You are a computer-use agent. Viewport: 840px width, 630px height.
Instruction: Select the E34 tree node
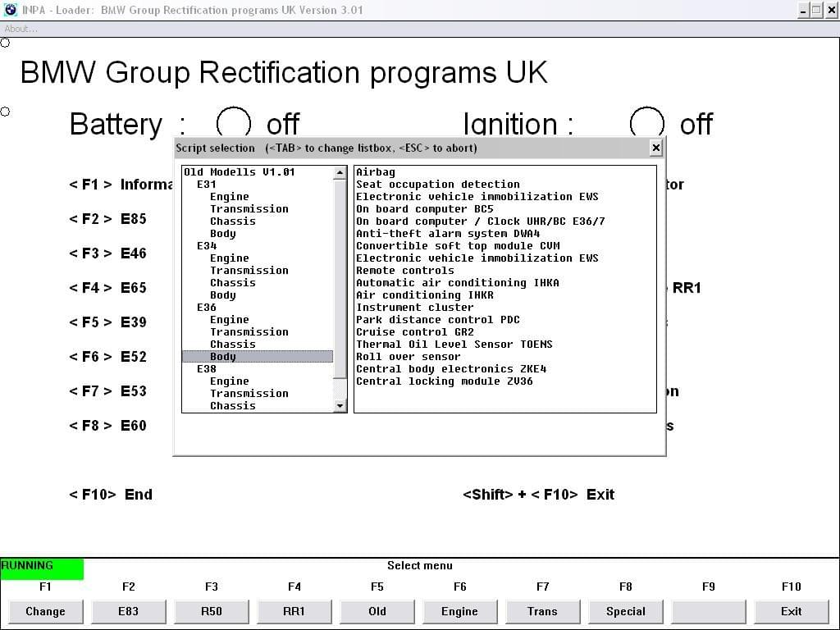click(x=206, y=246)
